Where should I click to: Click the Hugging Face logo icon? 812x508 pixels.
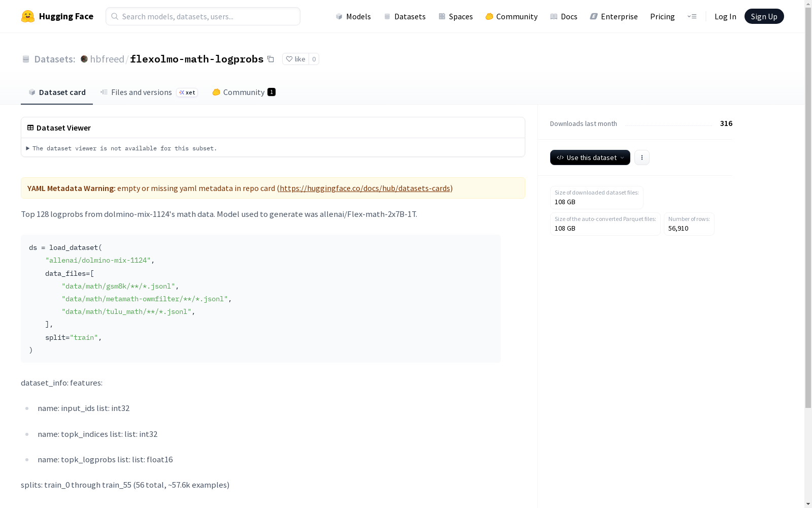[28, 16]
